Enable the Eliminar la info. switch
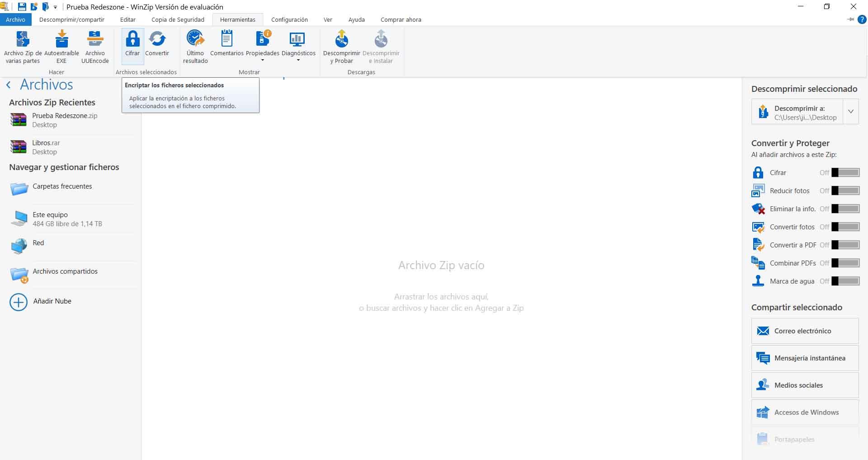 (845, 209)
